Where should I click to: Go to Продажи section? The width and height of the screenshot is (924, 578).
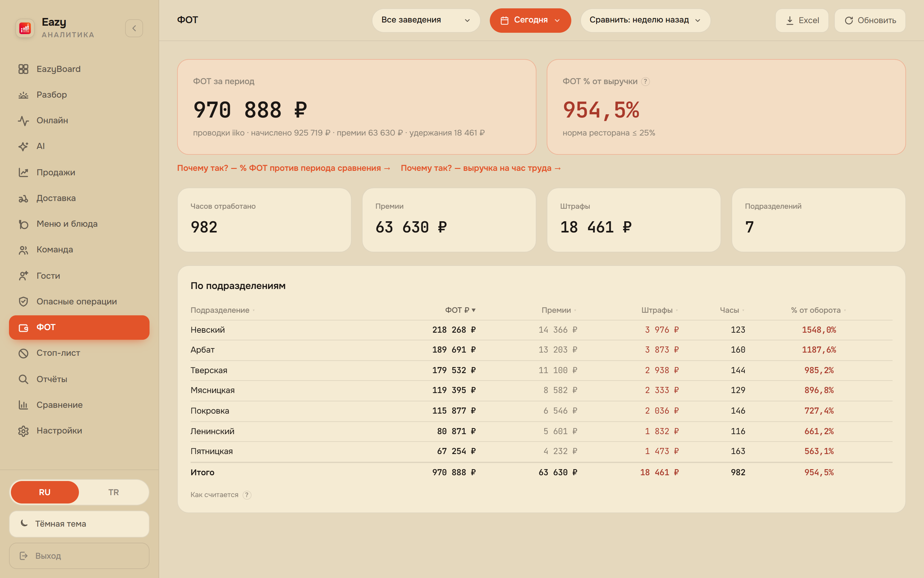[56, 172]
